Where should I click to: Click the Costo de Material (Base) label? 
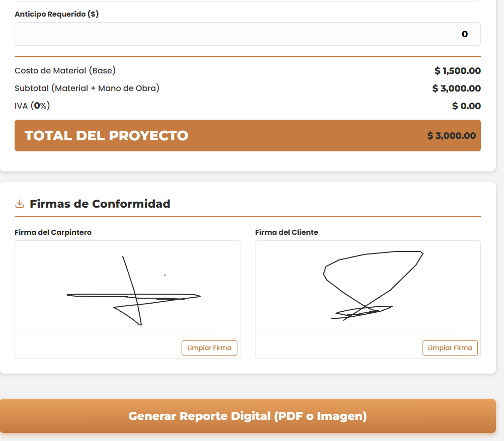tap(65, 71)
